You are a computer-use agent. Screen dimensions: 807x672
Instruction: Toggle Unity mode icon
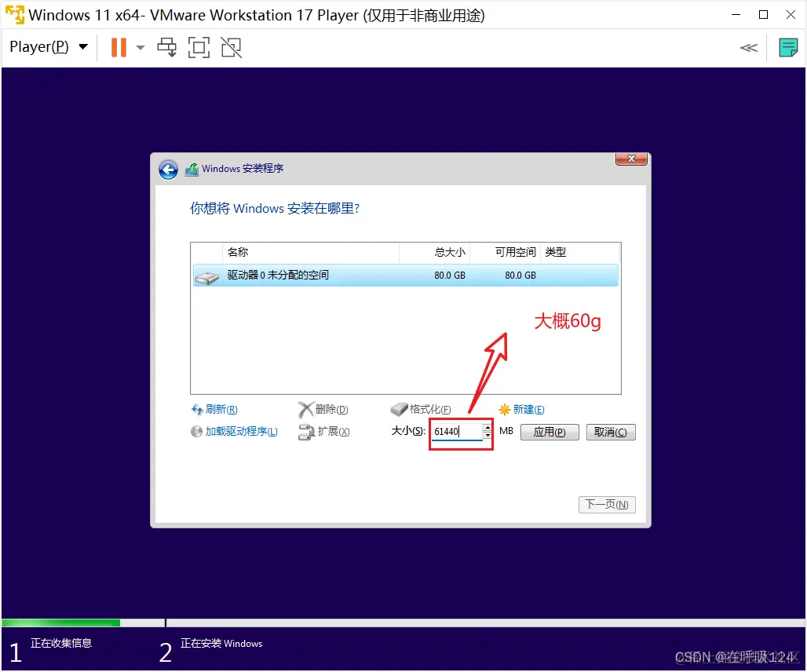(x=232, y=47)
